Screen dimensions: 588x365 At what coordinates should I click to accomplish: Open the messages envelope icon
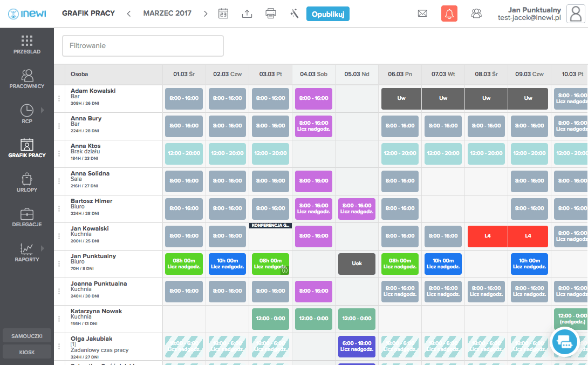pyautogui.click(x=422, y=13)
